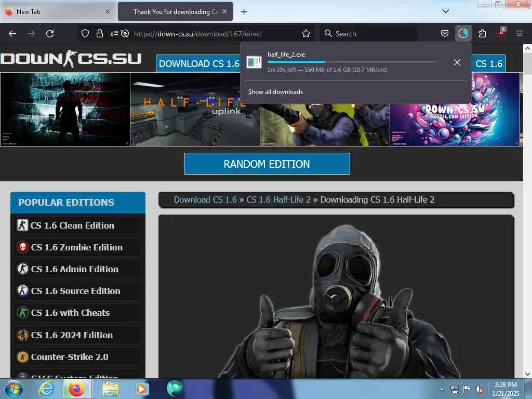Switch to the New Tab tab
The width and height of the screenshot is (532, 399).
coord(58,11)
